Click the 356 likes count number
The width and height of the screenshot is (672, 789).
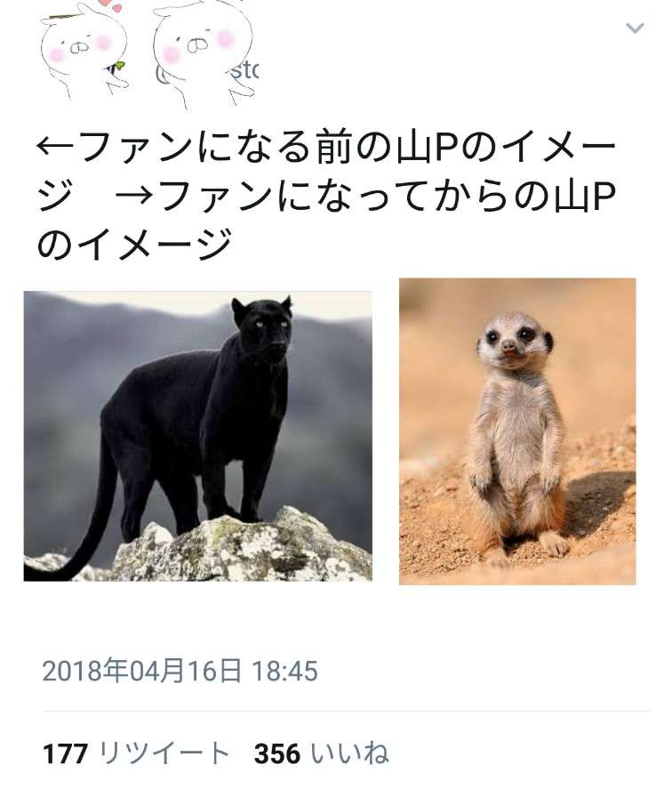pos(277,753)
